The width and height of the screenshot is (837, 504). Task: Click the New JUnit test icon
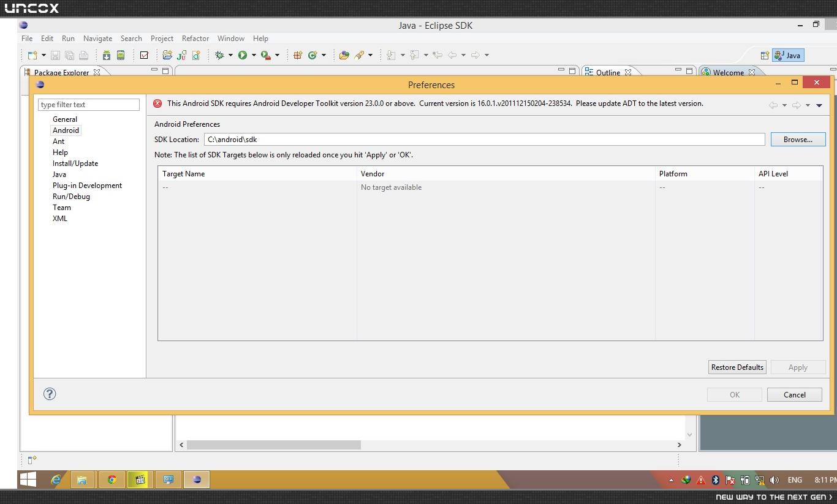point(181,55)
